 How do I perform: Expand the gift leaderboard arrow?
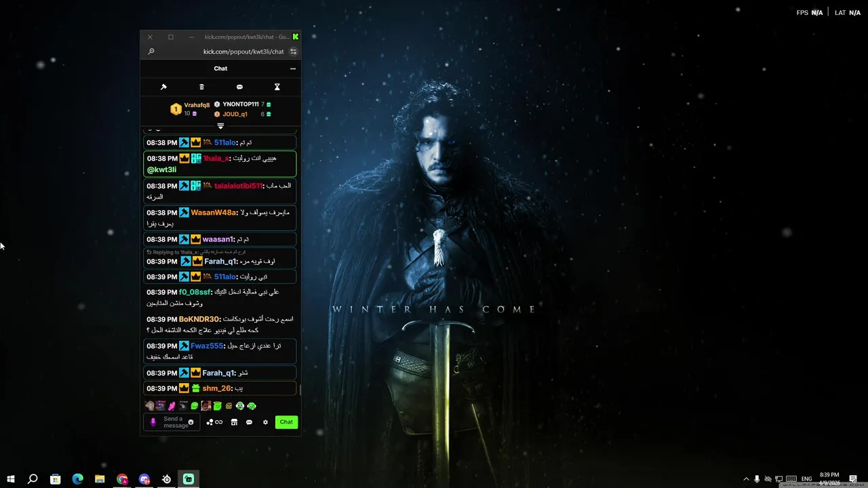(x=220, y=126)
